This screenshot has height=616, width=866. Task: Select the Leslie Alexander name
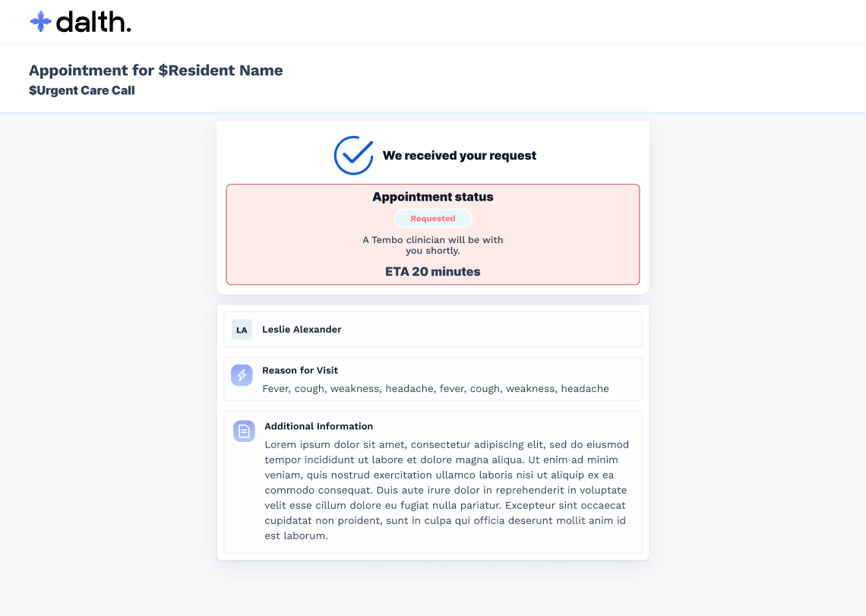[x=302, y=330]
